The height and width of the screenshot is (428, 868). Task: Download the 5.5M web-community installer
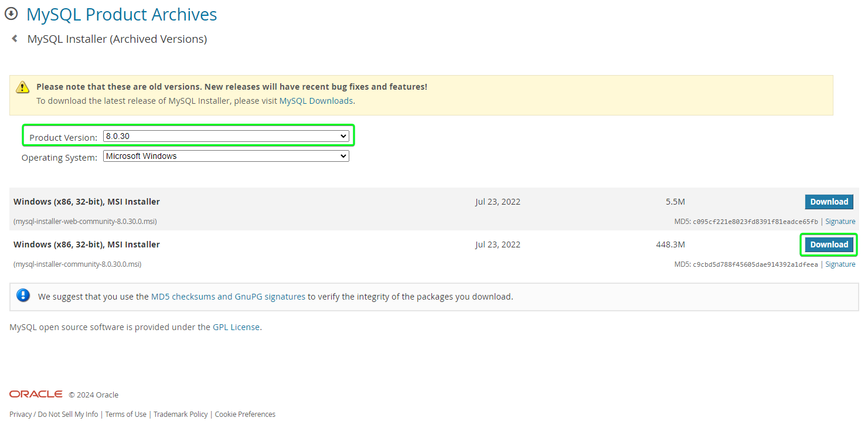[829, 202]
